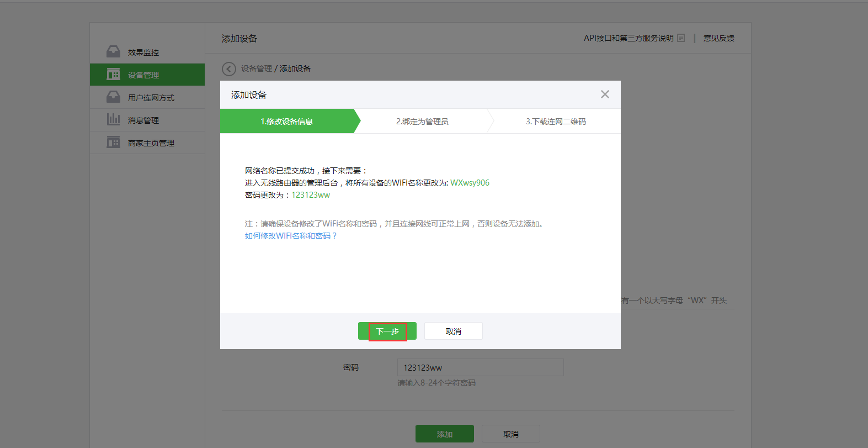Viewport: 868px width, 448px height.
Task: Click 取消 in the 添加设备 dialog
Action: pyautogui.click(x=454, y=331)
